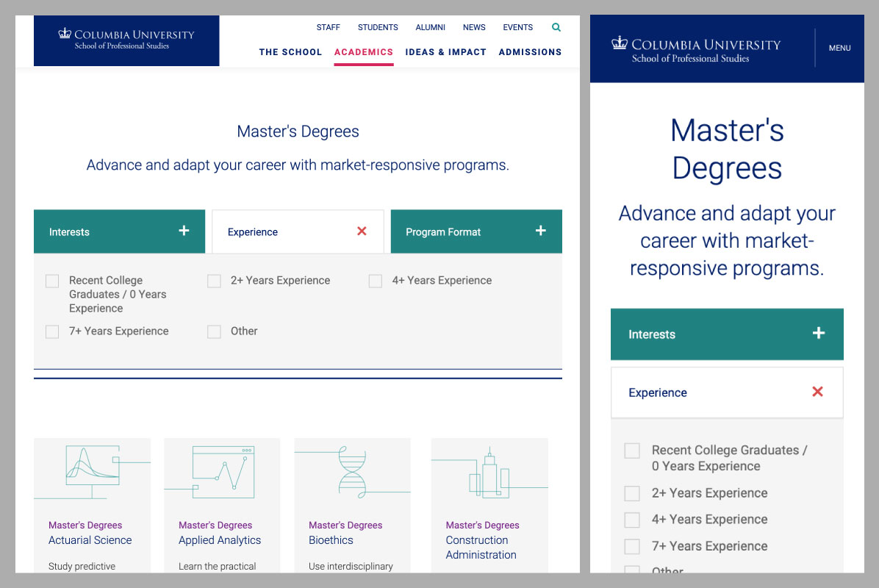Screen dimensions: 879x588
Task: Click Master's Degrees label above Applied Analytics
Action: [x=215, y=526]
